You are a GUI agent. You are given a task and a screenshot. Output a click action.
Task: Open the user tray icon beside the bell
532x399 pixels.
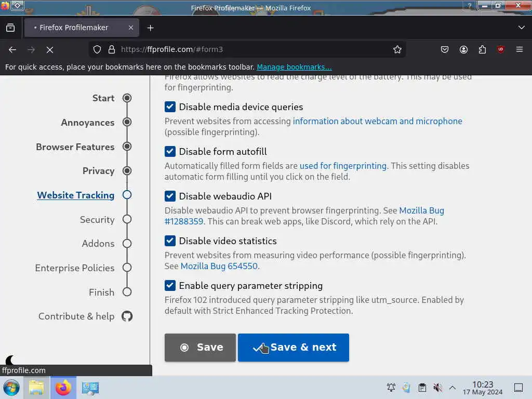(406, 387)
